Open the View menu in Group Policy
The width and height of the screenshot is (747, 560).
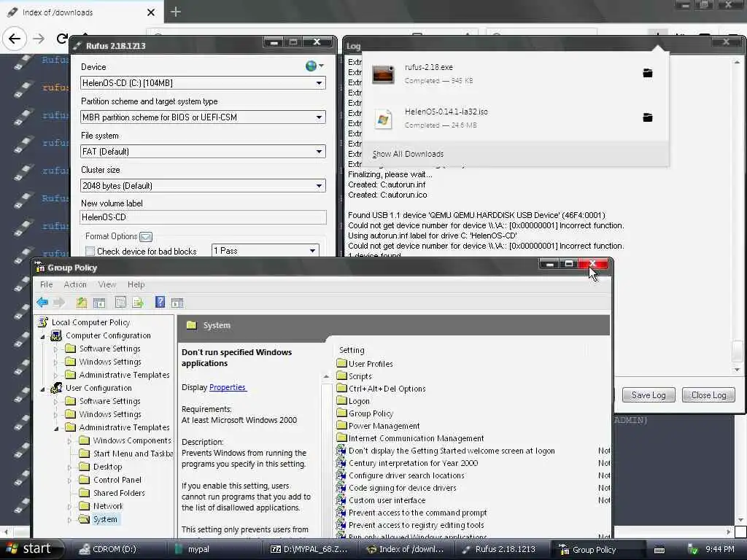pyautogui.click(x=107, y=284)
